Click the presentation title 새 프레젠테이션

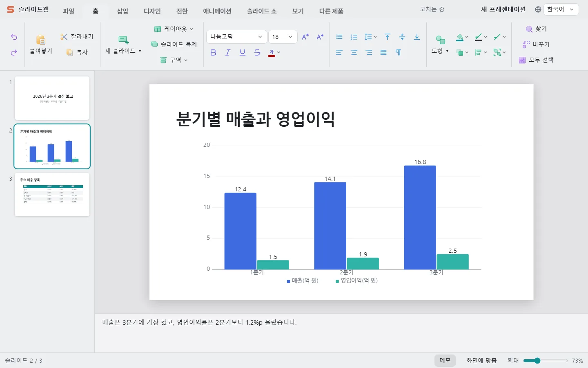pyautogui.click(x=503, y=9)
